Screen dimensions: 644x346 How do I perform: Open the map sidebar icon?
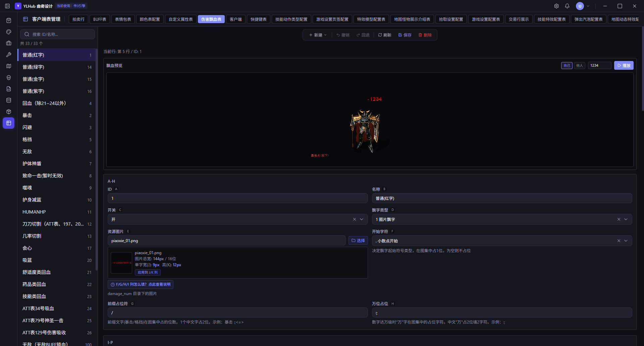point(9,66)
